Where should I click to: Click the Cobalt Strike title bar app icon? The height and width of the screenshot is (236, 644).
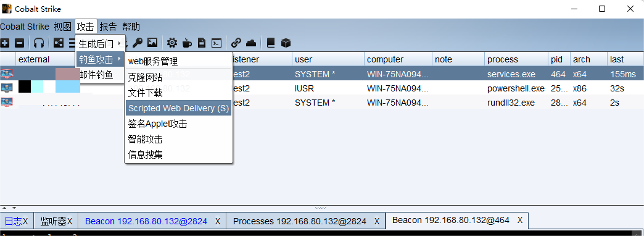pos(7,9)
